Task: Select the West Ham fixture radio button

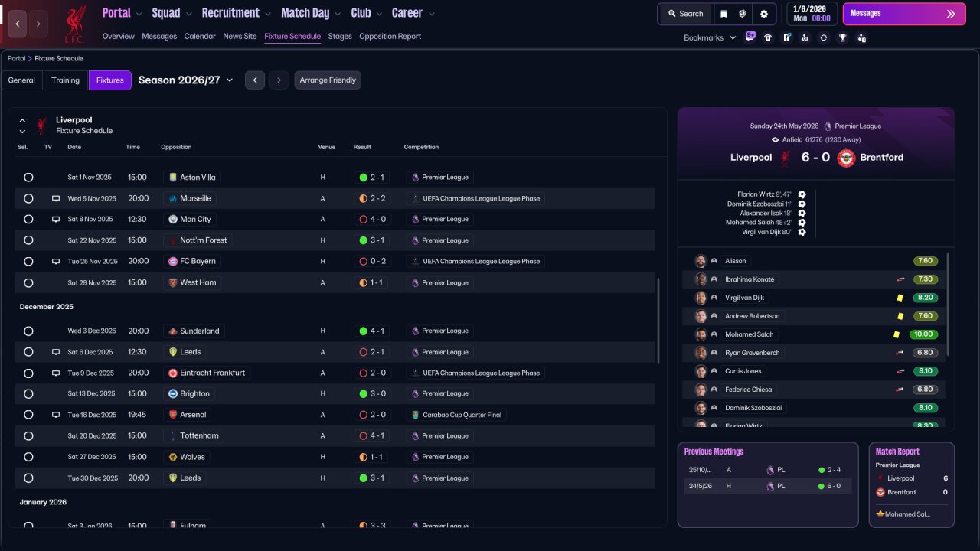Action: coord(28,282)
